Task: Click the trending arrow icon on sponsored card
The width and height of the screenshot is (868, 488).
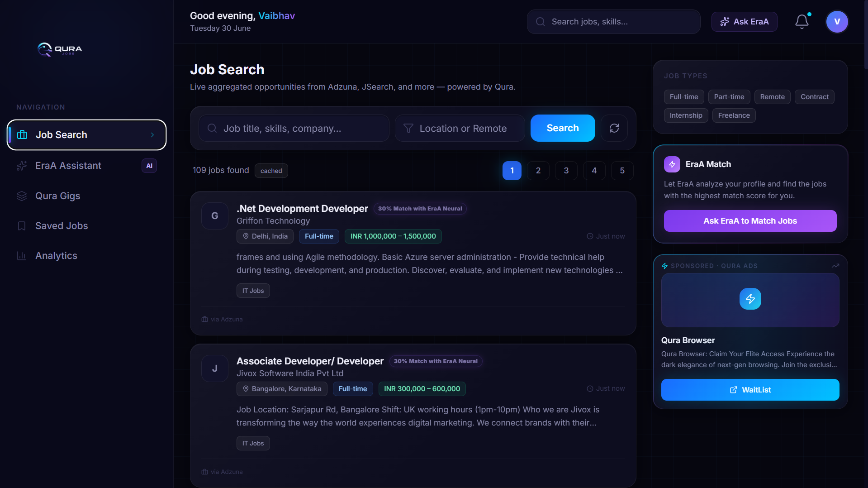Action: tap(835, 266)
